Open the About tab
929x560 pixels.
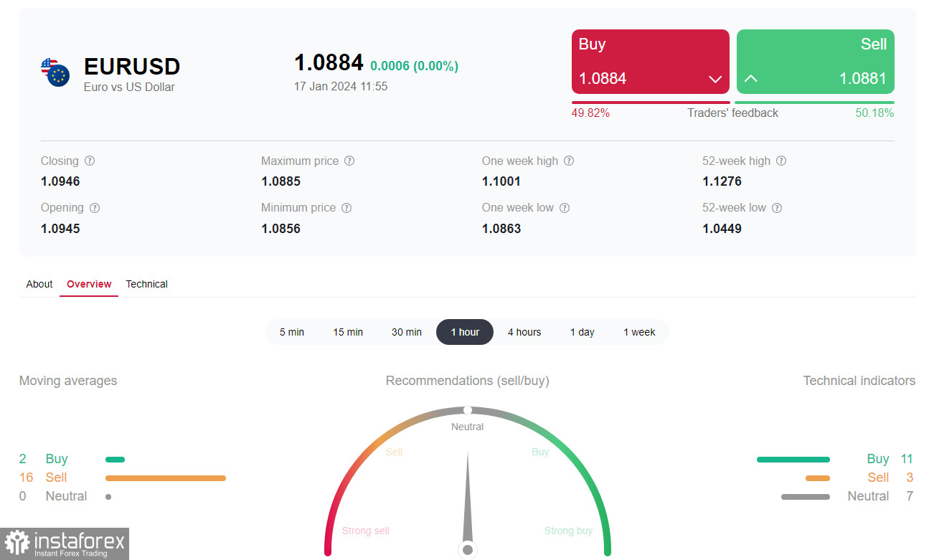39,284
